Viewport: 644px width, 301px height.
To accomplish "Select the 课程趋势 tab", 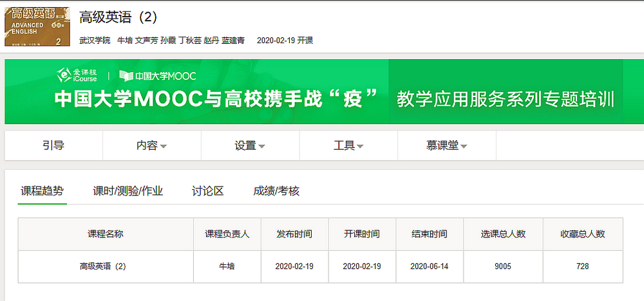I will (x=43, y=191).
